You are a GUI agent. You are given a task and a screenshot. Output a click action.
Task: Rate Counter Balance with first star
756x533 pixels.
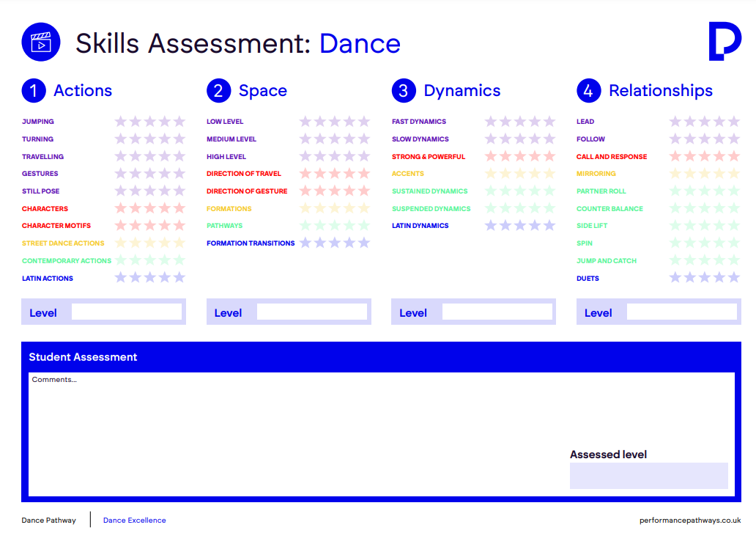(x=675, y=208)
